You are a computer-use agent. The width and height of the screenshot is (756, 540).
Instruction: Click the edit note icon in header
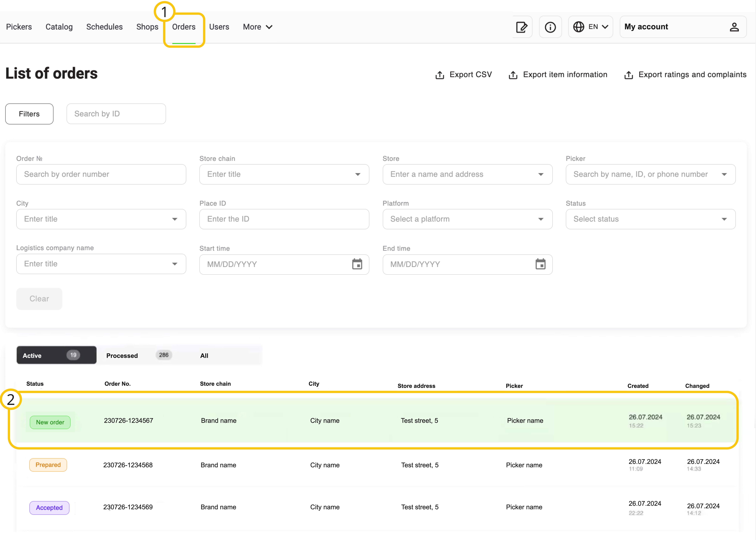[x=522, y=27]
